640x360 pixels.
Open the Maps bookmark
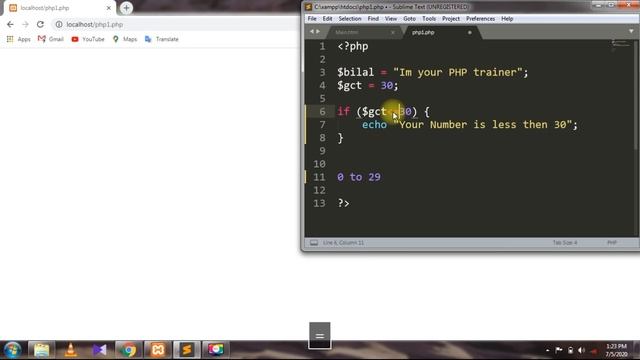point(124,39)
